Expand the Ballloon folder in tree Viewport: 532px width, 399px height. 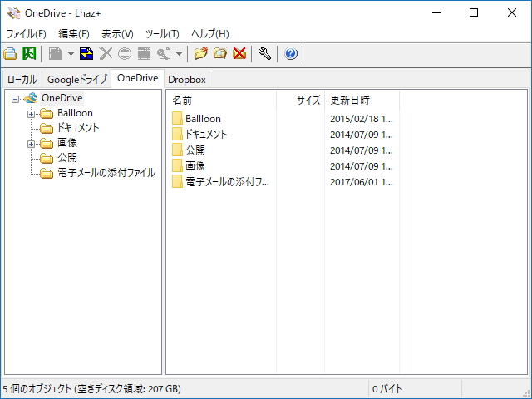[31, 114]
